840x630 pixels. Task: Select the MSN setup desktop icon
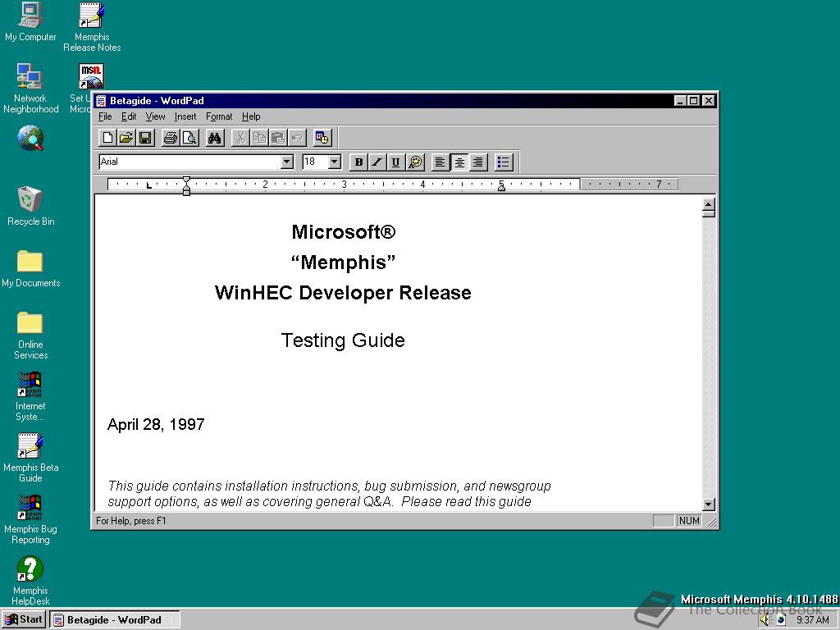(x=91, y=76)
